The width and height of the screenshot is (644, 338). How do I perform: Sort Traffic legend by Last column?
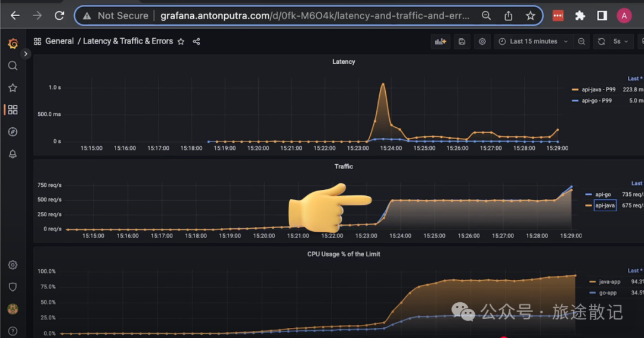coord(637,183)
